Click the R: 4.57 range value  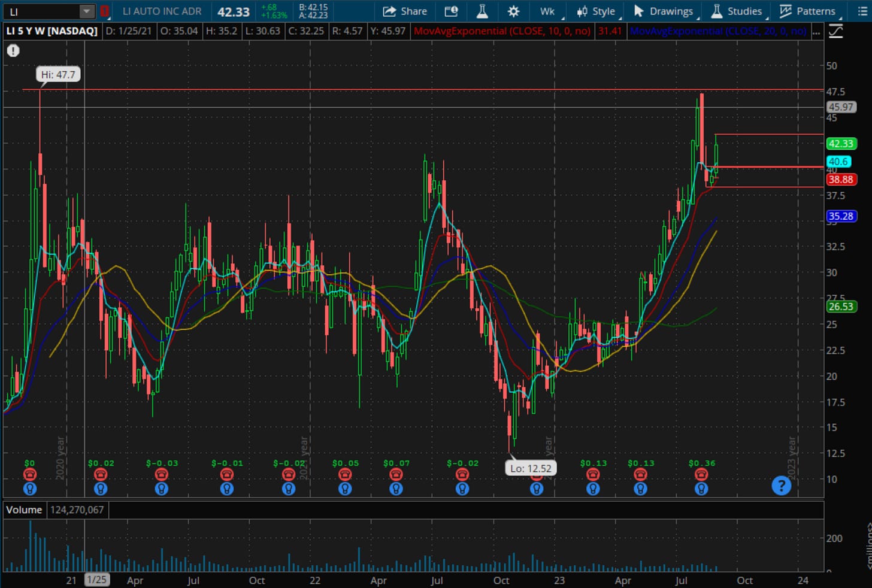pos(347,31)
